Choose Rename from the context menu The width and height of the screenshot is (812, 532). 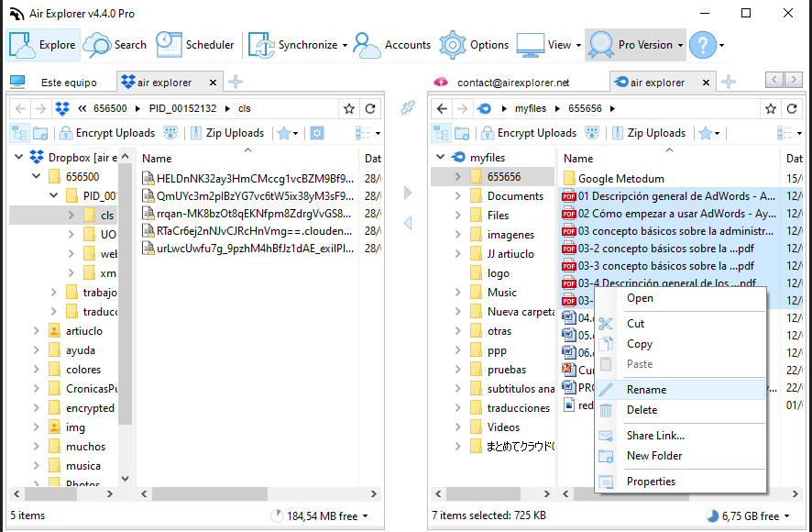[680, 390]
